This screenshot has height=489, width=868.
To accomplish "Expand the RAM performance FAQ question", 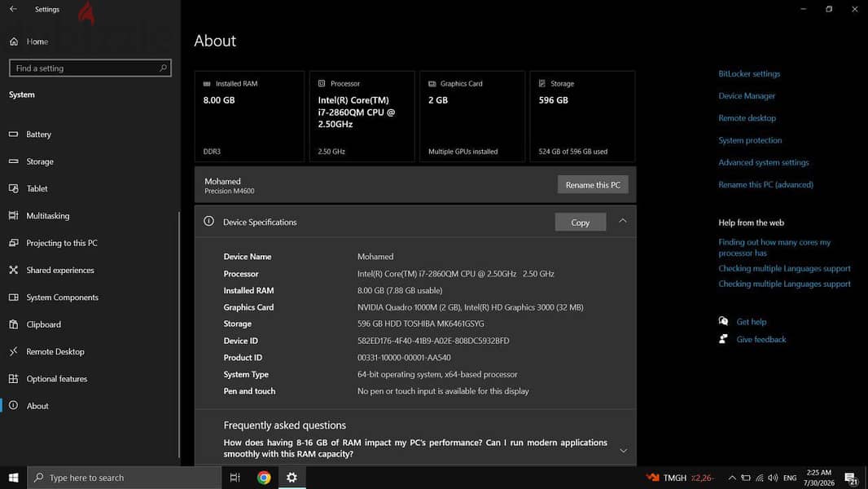I will pyautogui.click(x=624, y=450).
